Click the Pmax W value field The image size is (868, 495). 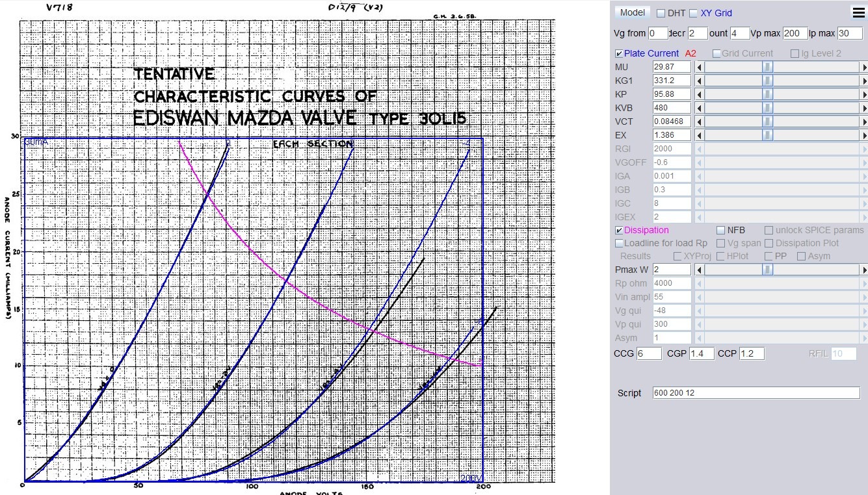point(672,270)
